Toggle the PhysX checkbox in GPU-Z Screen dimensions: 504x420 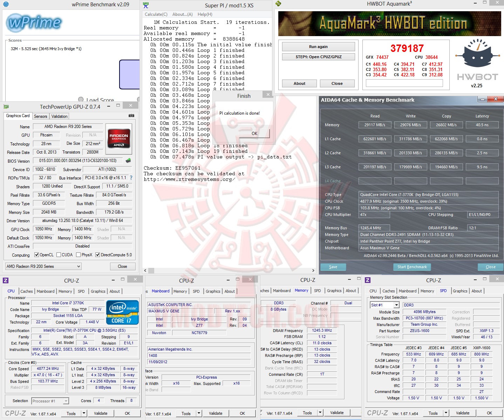(79, 255)
